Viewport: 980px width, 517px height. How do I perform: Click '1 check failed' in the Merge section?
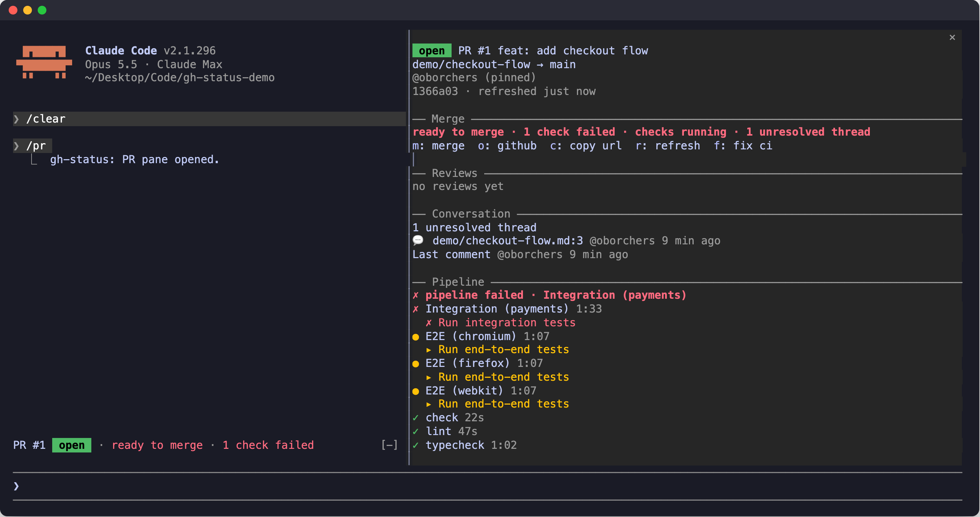click(569, 132)
